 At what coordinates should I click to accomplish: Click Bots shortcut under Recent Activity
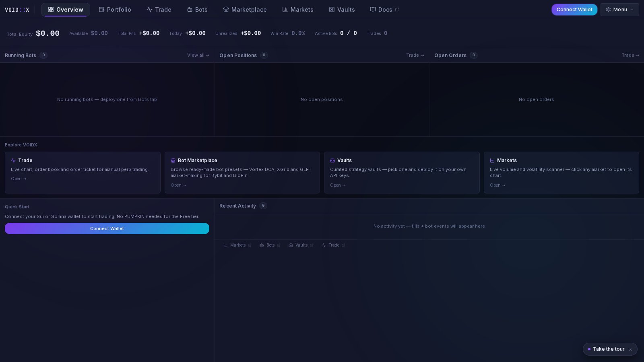(x=270, y=245)
